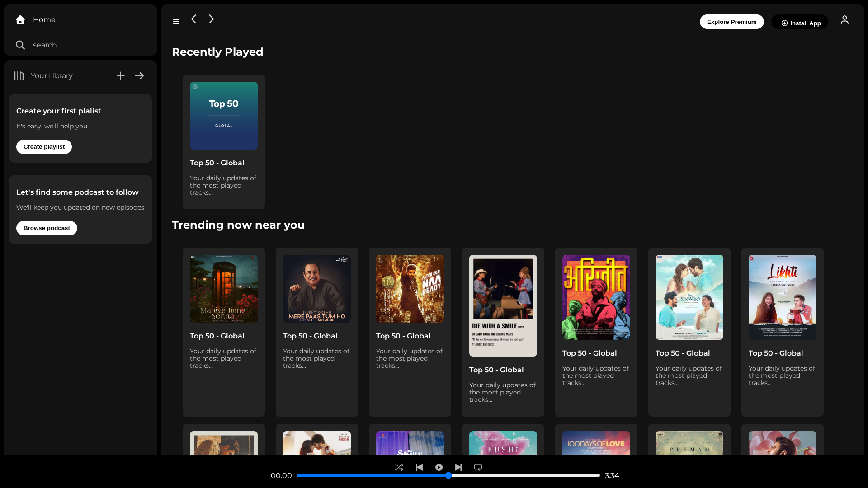Toggle shuffle in the player bar
The width and height of the screenshot is (868, 488).
399,467
